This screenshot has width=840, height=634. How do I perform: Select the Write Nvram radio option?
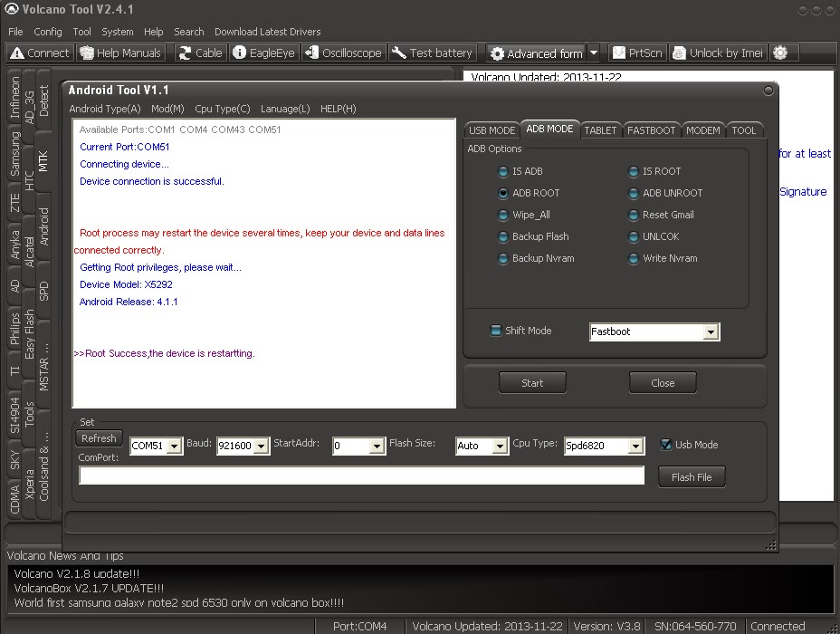(x=634, y=258)
